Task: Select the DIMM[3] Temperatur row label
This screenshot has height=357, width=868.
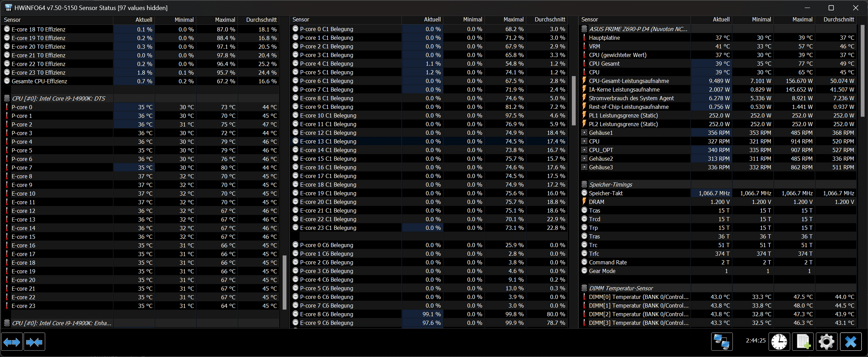Action: tap(639, 323)
